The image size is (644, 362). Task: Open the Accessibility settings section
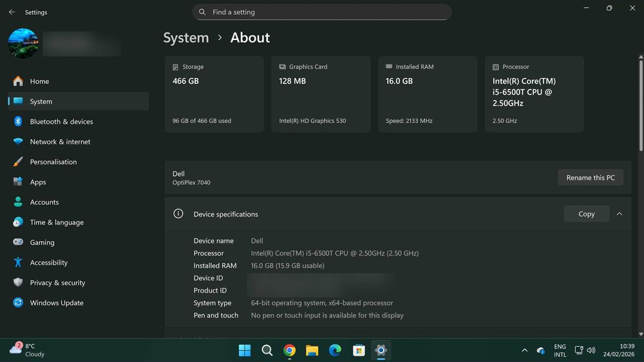(48, 263)
